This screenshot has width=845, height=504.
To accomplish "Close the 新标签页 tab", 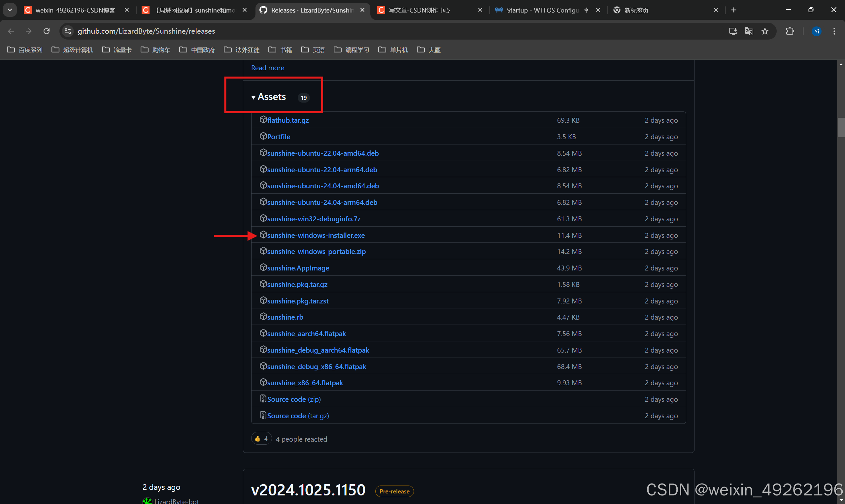I will [x=716, y=10].
